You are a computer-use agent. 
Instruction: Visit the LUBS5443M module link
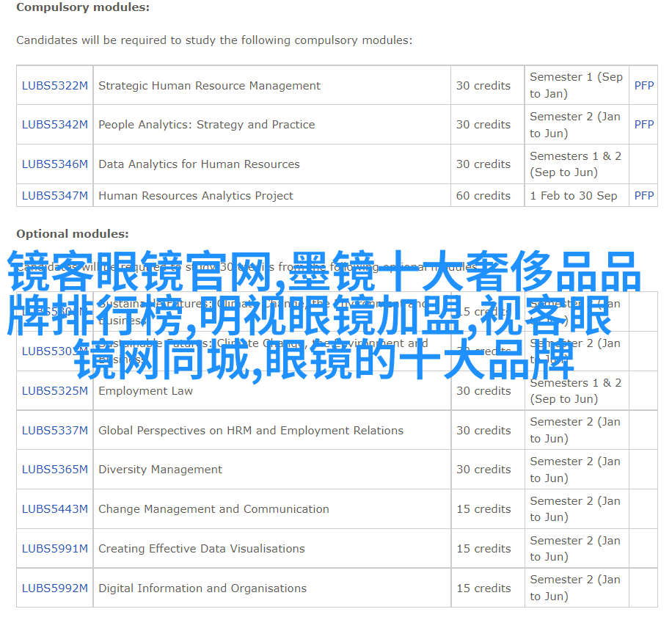tap(55, 508)
